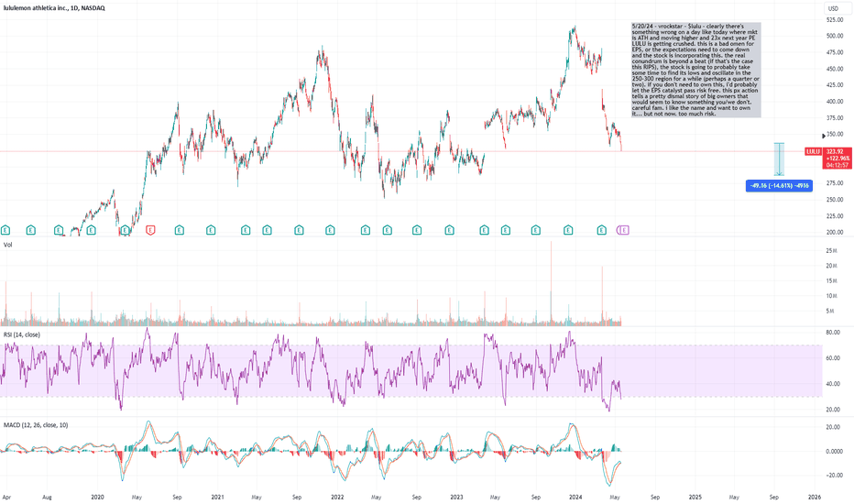Image resolution: width=854 pixels, height=504 pixels.
Task: Click the 2024 label on the time axis
Action: click(x=575, y=497)
